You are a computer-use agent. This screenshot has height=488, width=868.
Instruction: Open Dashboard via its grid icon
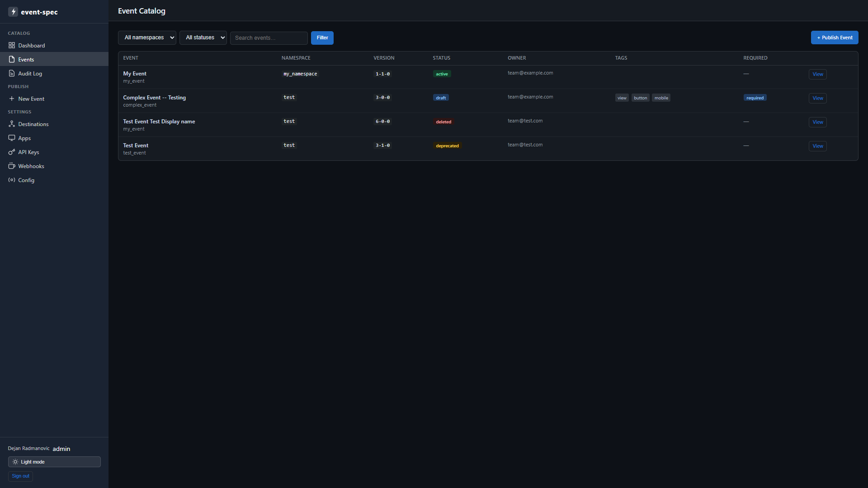[12, 45]
